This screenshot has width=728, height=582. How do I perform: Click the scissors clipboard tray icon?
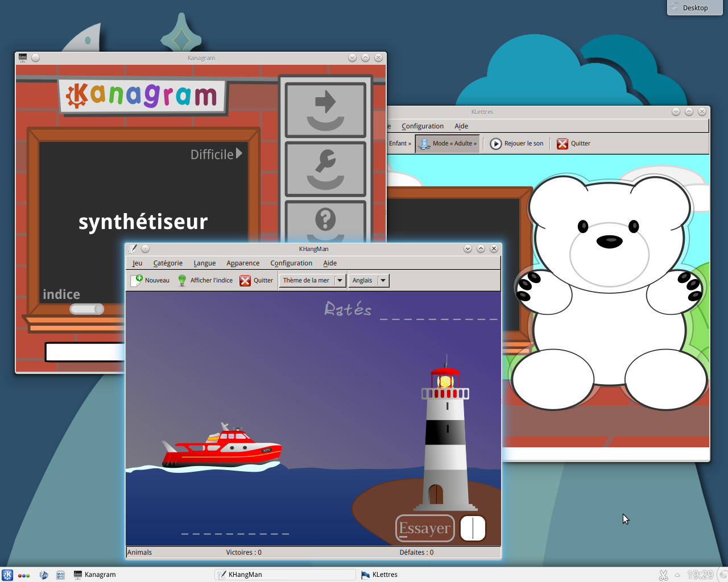tap(663, 575)
